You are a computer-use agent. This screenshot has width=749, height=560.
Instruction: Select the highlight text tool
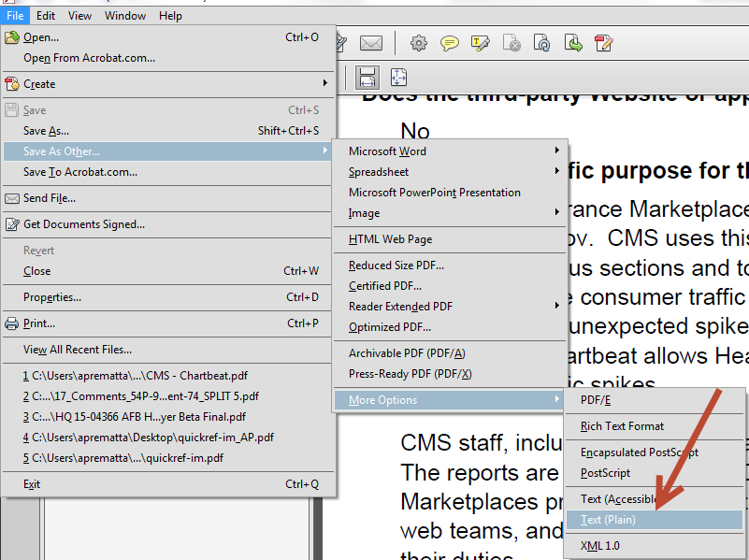[481, 43]
